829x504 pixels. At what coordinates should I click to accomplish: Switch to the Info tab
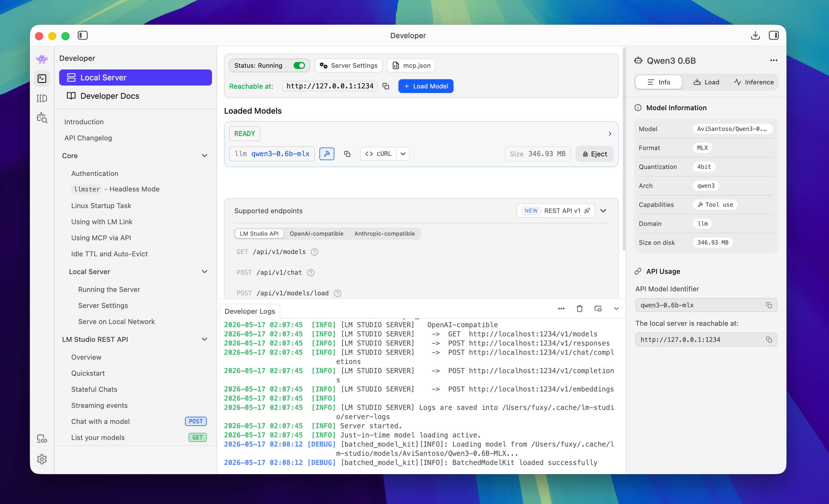659,82
